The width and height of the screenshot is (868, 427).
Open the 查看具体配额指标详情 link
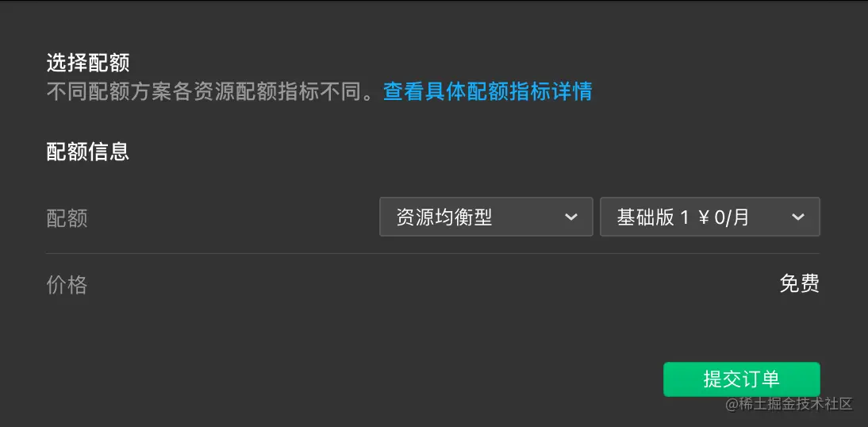tap(488, 91)
